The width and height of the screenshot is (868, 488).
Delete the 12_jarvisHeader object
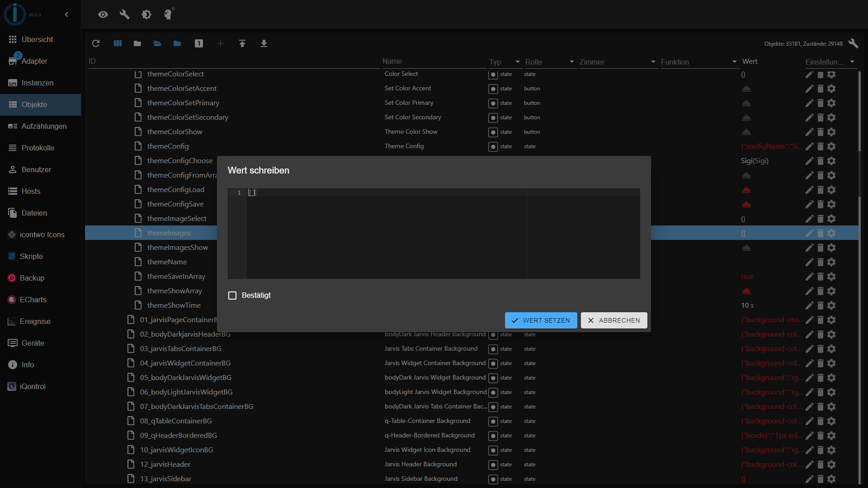(821, 465)
